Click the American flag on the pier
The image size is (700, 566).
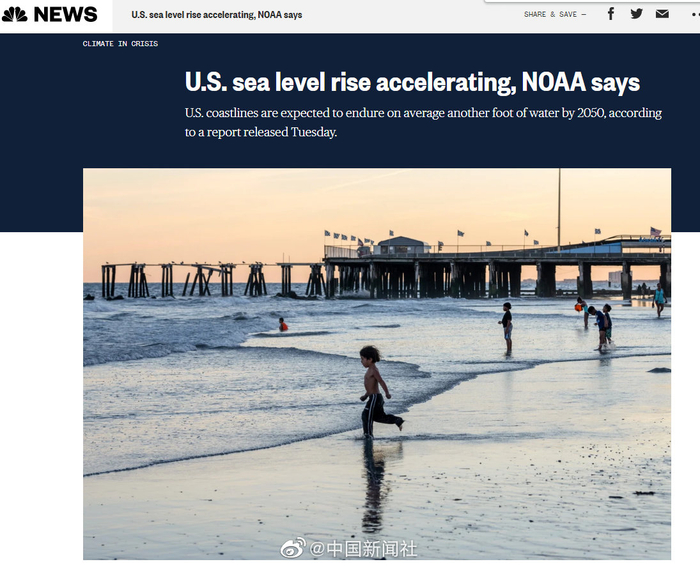655,231
